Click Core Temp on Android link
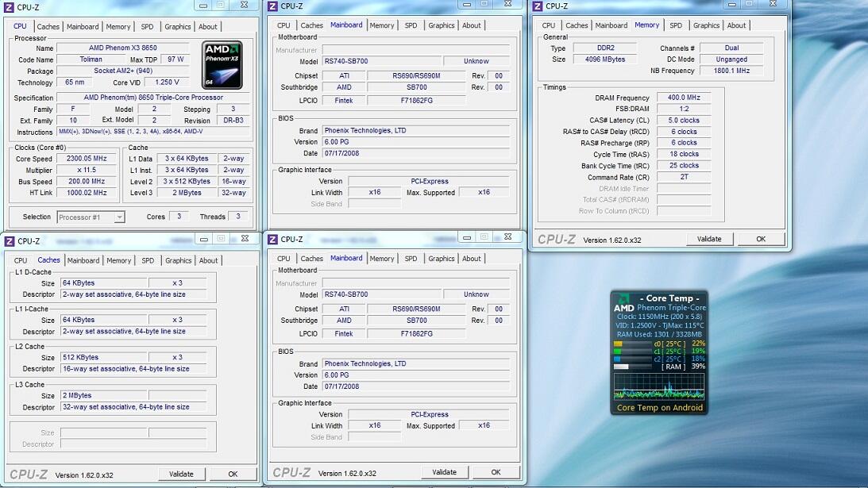This screenshot has height=488, width=868. 659,408
